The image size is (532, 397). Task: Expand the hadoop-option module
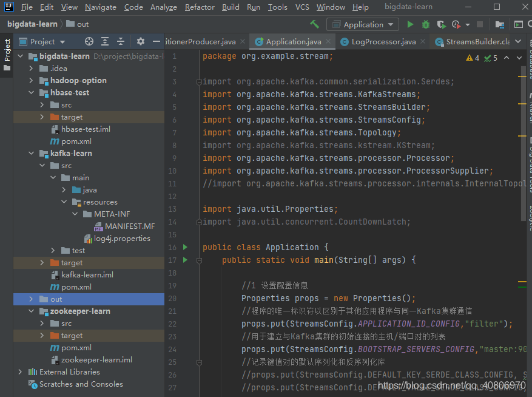pyautogui.click(x=31, y=81)
